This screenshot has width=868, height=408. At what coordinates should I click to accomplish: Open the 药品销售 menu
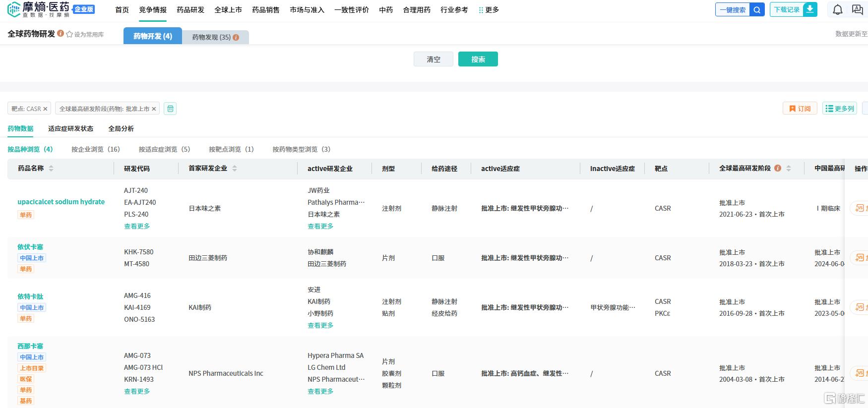click(x=266, y=10)
